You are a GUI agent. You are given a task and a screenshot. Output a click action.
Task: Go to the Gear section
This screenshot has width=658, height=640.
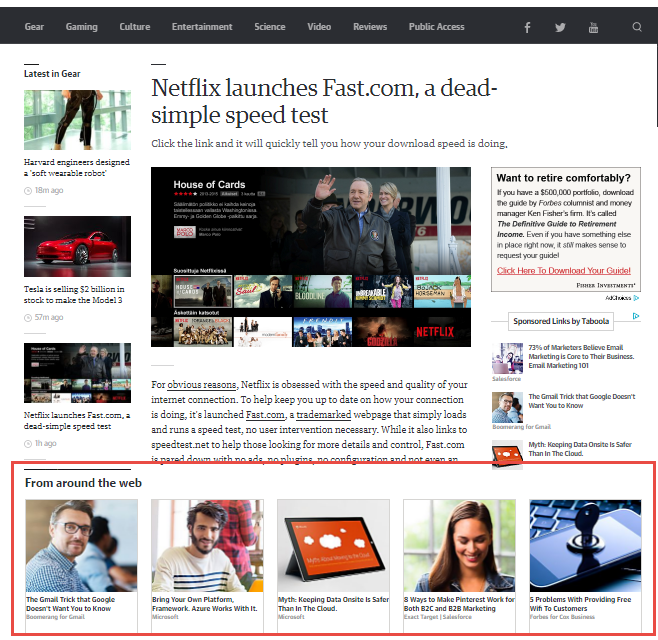34,27
